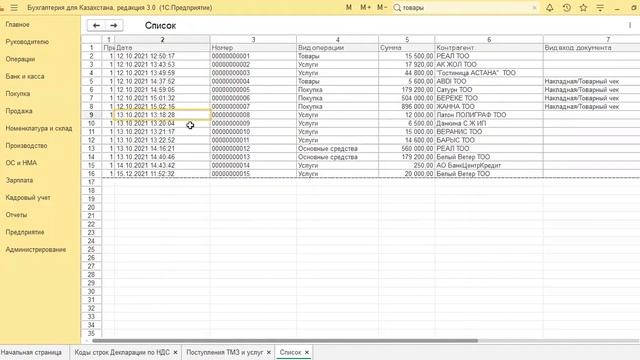The image size is (640, 360).
Task: Open the Производство section
Action: coord(27,146)
